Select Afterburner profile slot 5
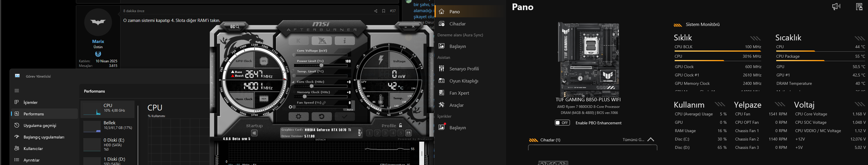 click(401, 133)
